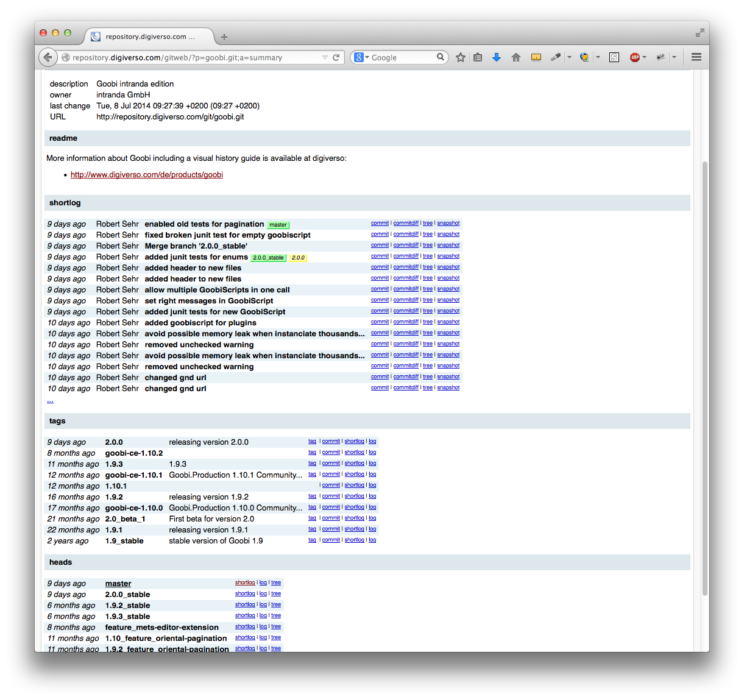744x700 pixels.
Task: Open the 2.0.0 tag name in tags
Action: pyautogui.click(x=114, y=442)
